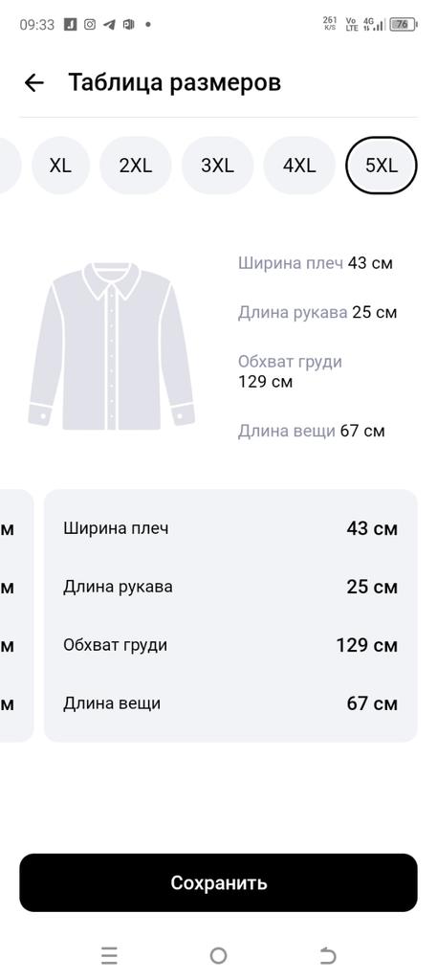Tap the partially visible size chip at left
The height and width of the screenshot is (980, 437).
(11, 166)
